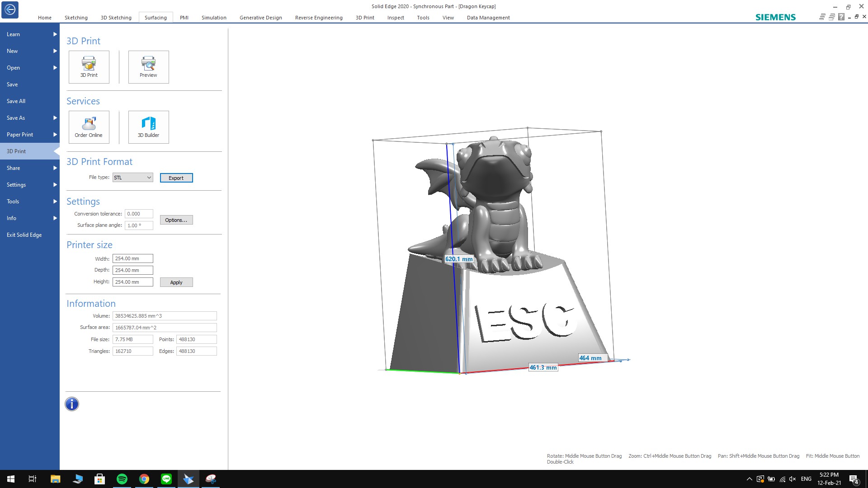Viewport: 868px width, 488px height.
Task: Open the Simulation ribbon tab
Action: pyautogui.click(x=214, y=18)
